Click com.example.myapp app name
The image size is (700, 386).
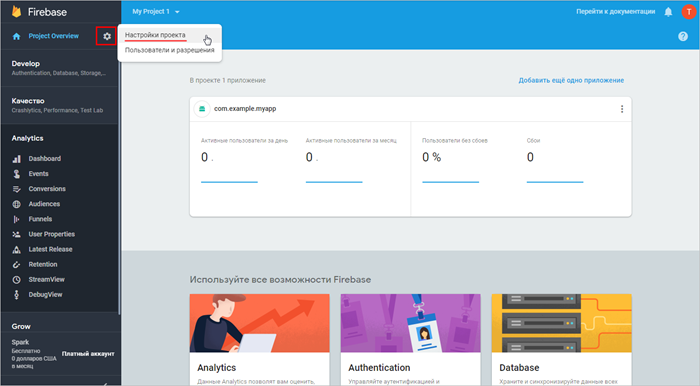point(245,109)
